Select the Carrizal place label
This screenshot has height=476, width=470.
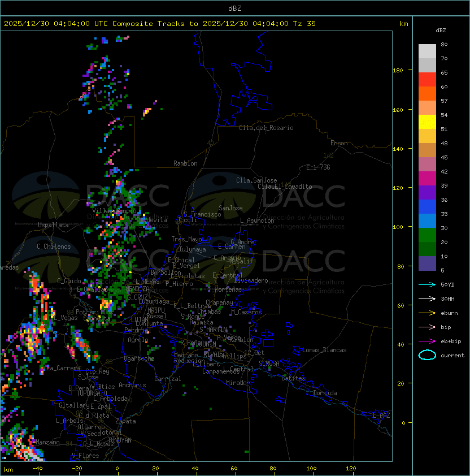coord(167,379)
